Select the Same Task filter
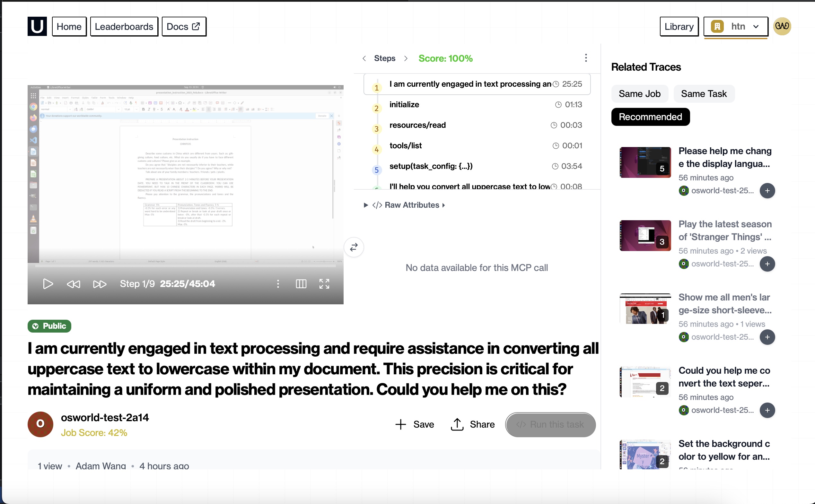This screenshot has height=504, width=815. [704, 94]
